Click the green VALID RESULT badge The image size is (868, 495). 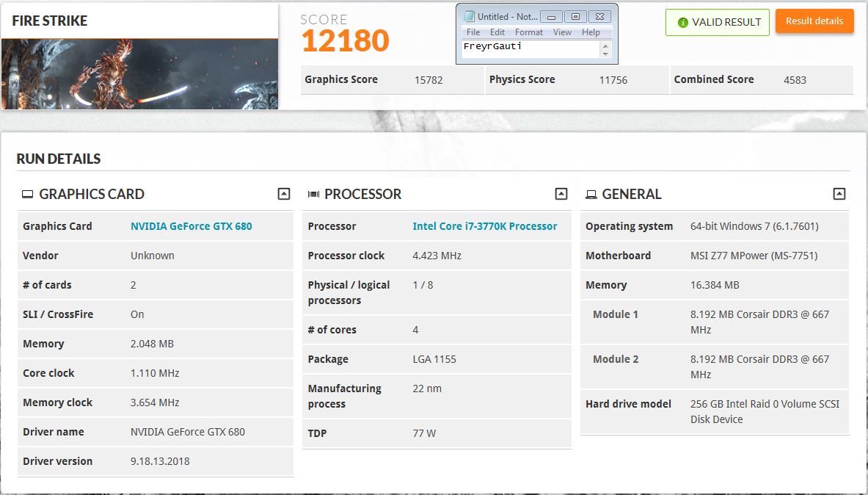click(717, 22)
